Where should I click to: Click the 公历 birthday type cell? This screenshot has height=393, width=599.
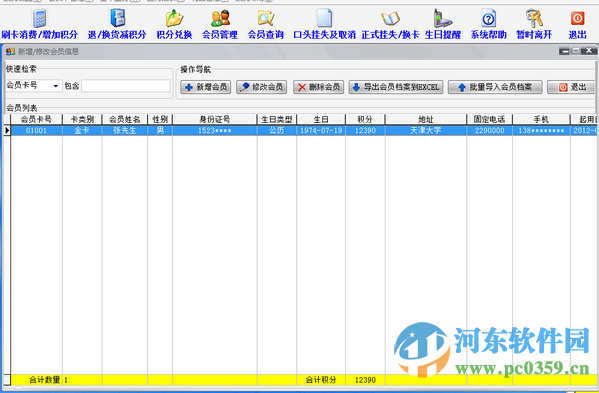[x=277, y=131]
